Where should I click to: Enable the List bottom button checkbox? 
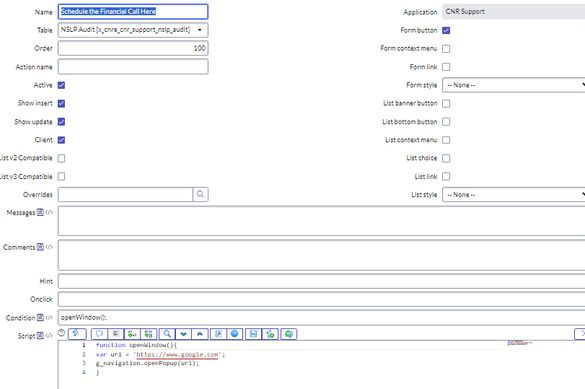[x=446, y=122]
